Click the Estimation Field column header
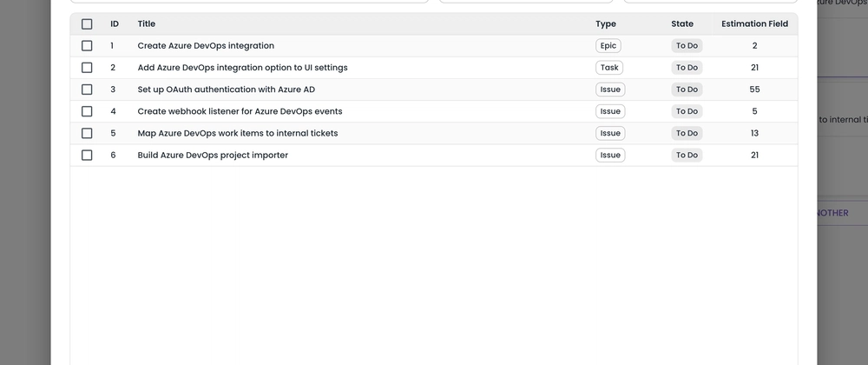Image resolution: width=868 pixels, height=365 pixels. tap(754, 23)
